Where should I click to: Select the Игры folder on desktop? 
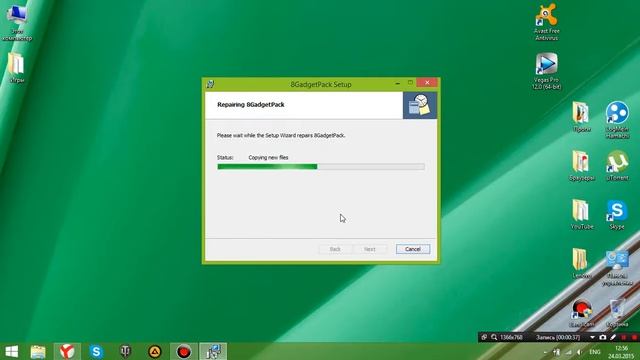coord(16,68)
